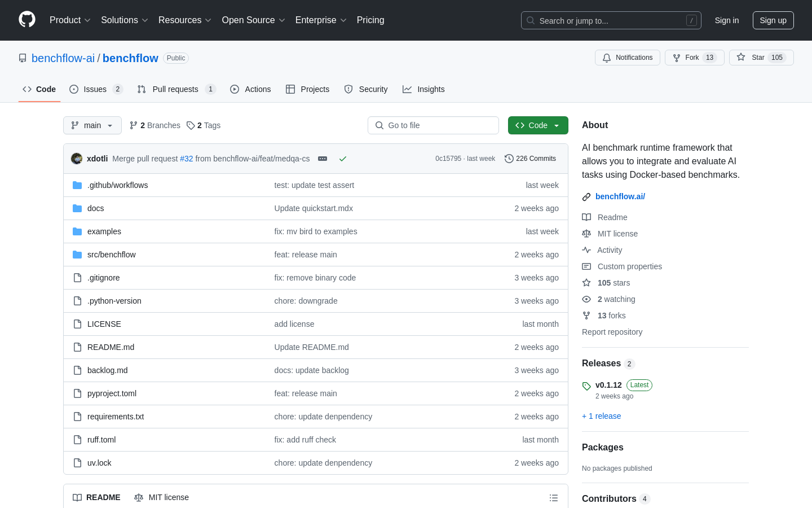Open the main branch dropdown
Viewport: 812px width, 508px height.
pyautogui.click(x=92, y=125)
